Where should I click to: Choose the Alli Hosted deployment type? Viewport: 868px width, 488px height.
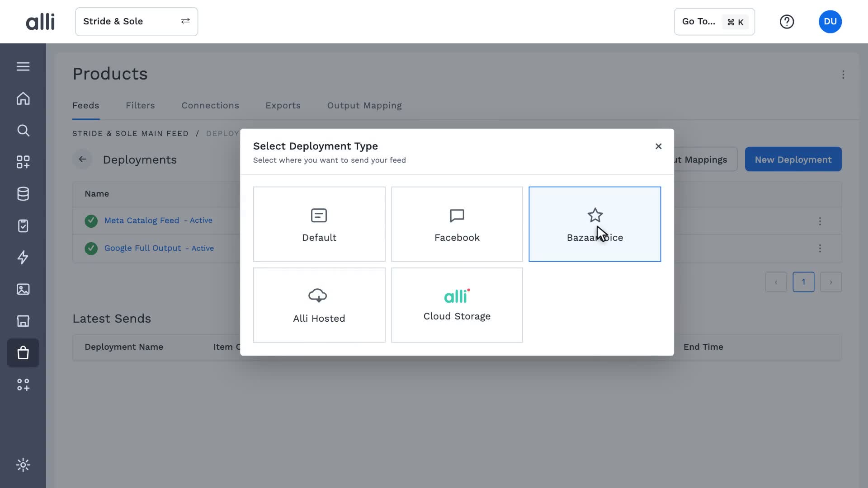[319, 305]
